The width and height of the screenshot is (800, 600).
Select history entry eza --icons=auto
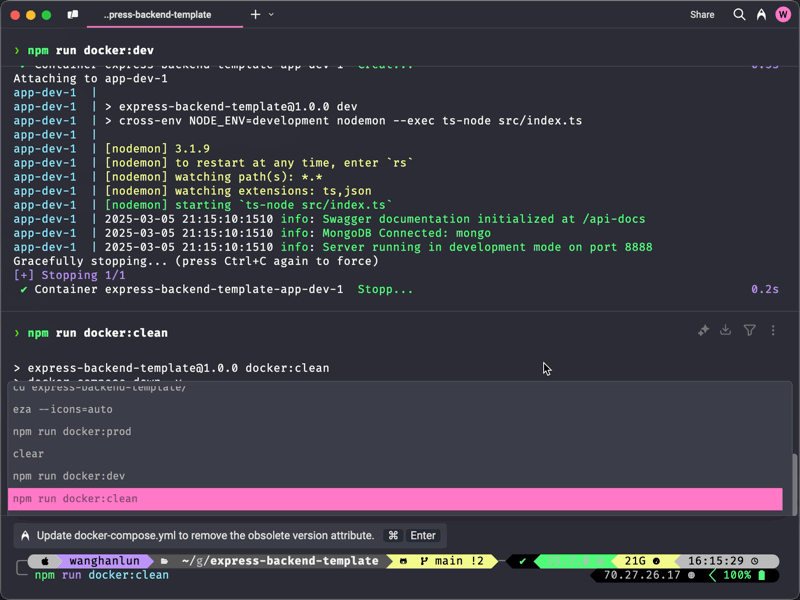click(395, 409)
